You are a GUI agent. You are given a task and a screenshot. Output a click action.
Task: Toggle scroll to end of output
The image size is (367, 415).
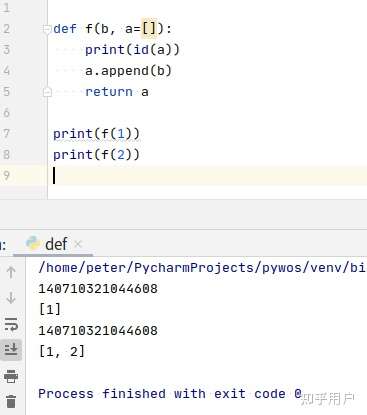coord(11,349)
